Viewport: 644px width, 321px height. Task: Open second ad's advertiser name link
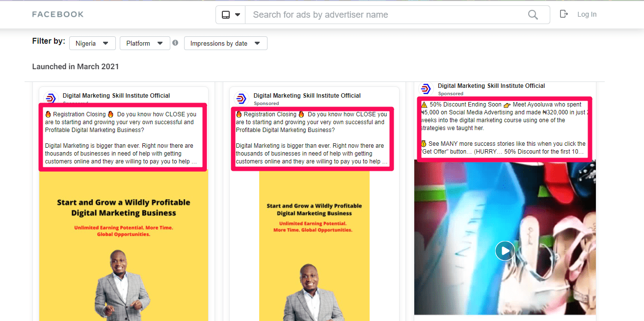[x=307, y=96]
